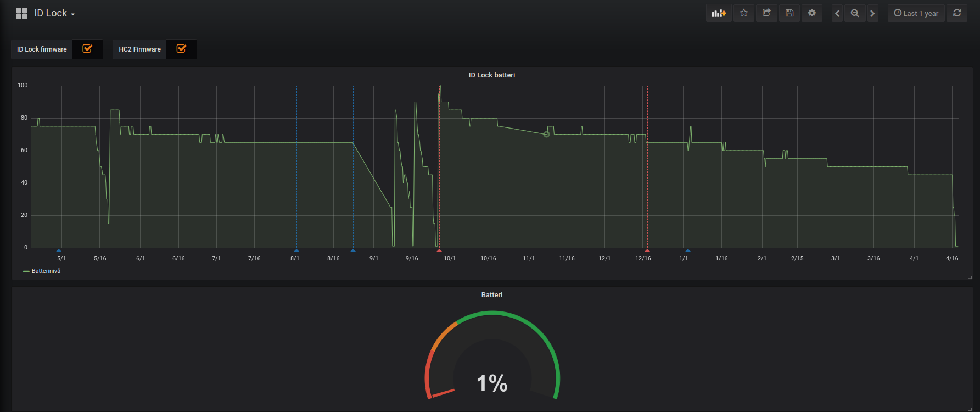Click the red annotation marker near 12/16

click(x=647, y=250)
